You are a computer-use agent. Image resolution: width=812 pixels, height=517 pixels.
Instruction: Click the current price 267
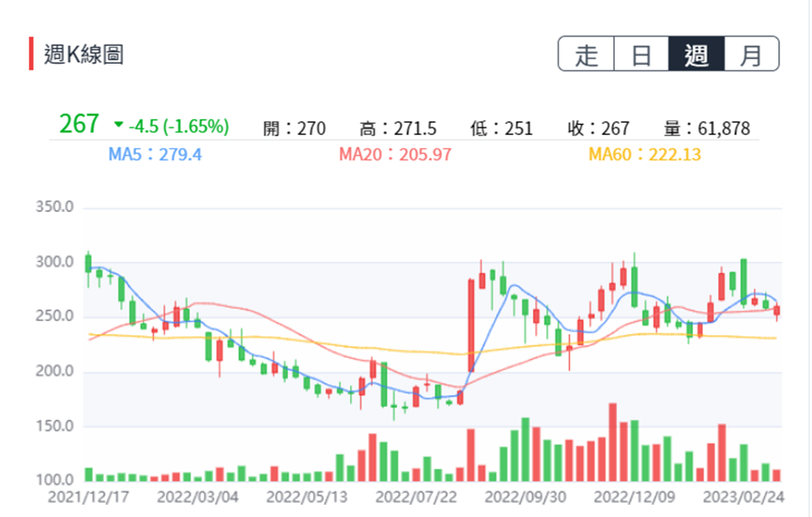(79, 125)
